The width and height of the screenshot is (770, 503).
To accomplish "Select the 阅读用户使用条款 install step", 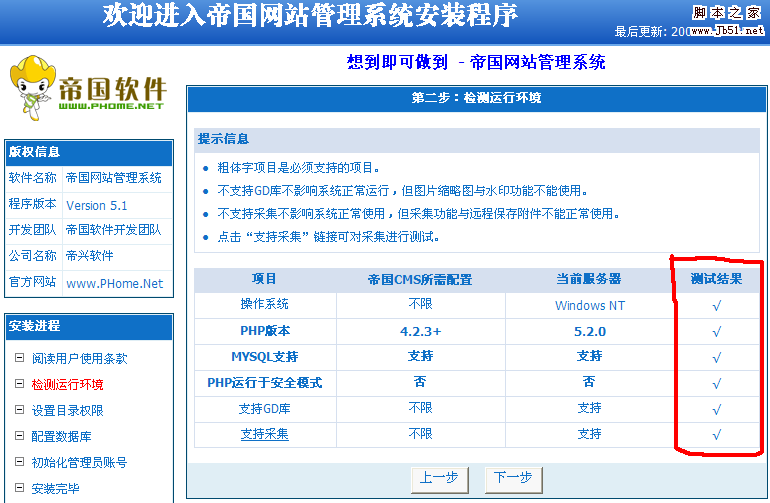I will [x=79, y=358].
